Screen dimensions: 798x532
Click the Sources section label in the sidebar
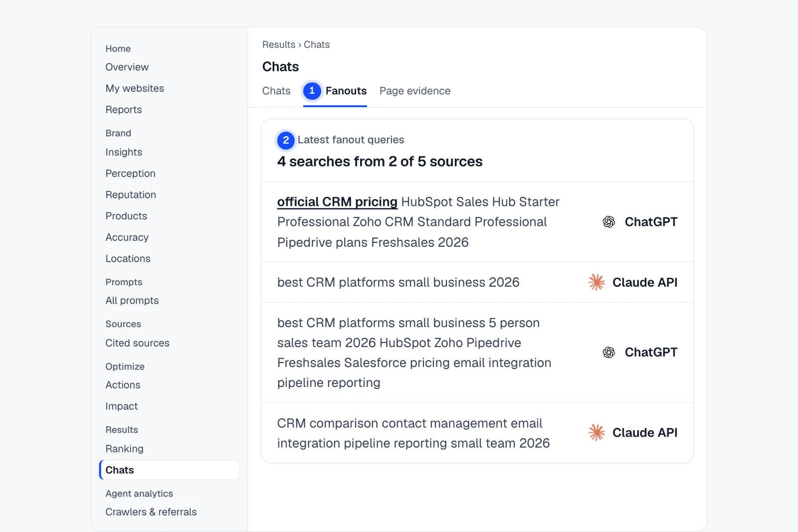(123, 324)
